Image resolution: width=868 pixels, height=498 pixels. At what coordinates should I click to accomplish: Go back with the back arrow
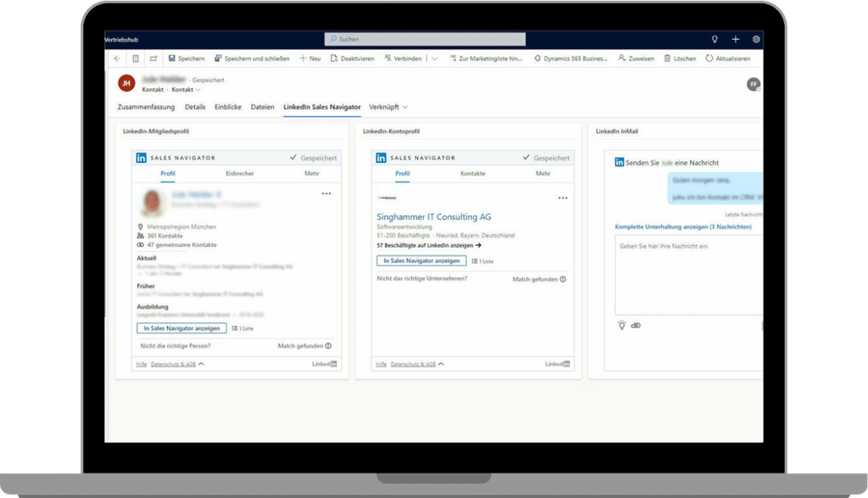click(x=117, y=59)
